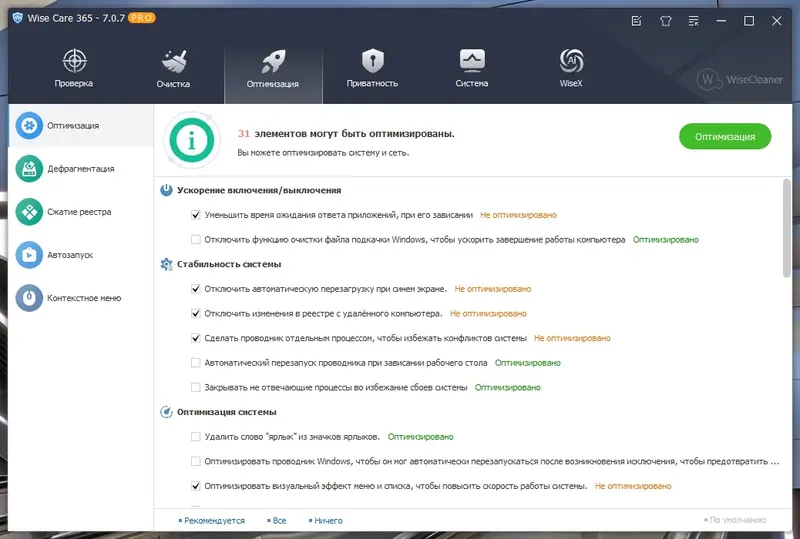Open the Очистка broom icon tab
Screen dimensions: 800x539
[174, 61]
